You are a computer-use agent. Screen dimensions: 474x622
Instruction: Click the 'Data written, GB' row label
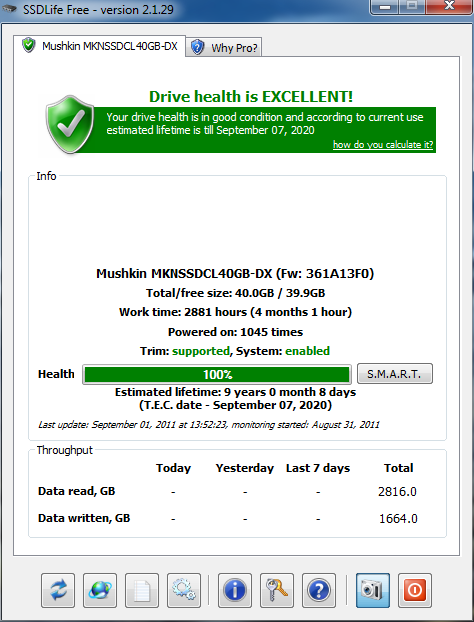pos(84,518)
